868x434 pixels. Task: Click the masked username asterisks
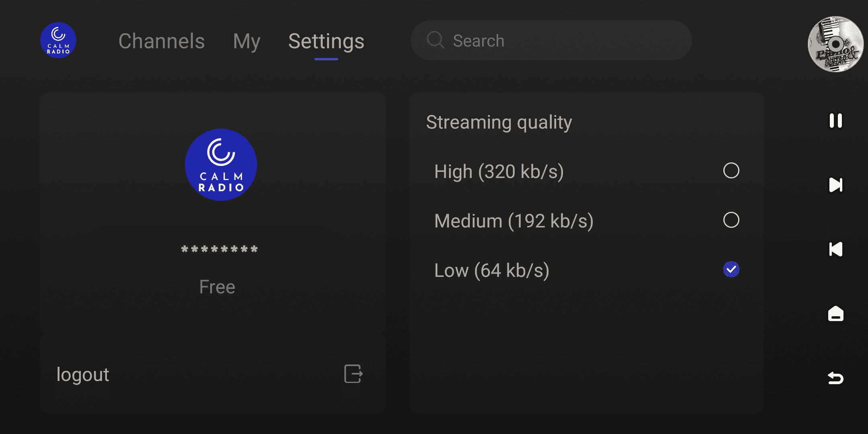click(x=219, y=249)
